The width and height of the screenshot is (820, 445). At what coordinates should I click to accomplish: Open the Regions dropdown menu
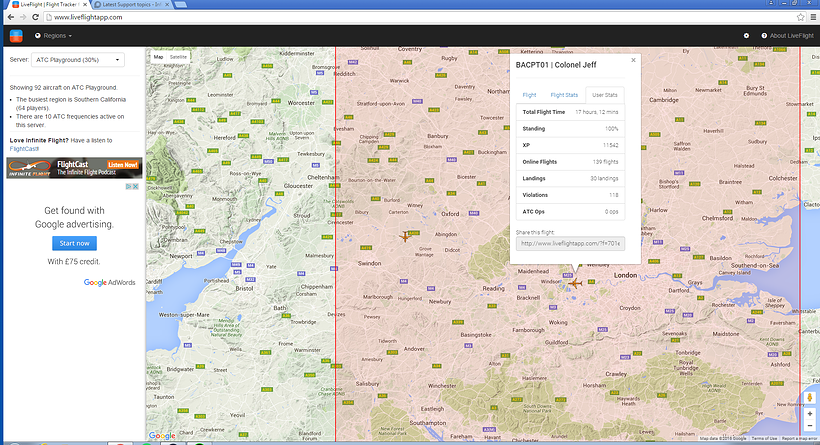[53, 36]
